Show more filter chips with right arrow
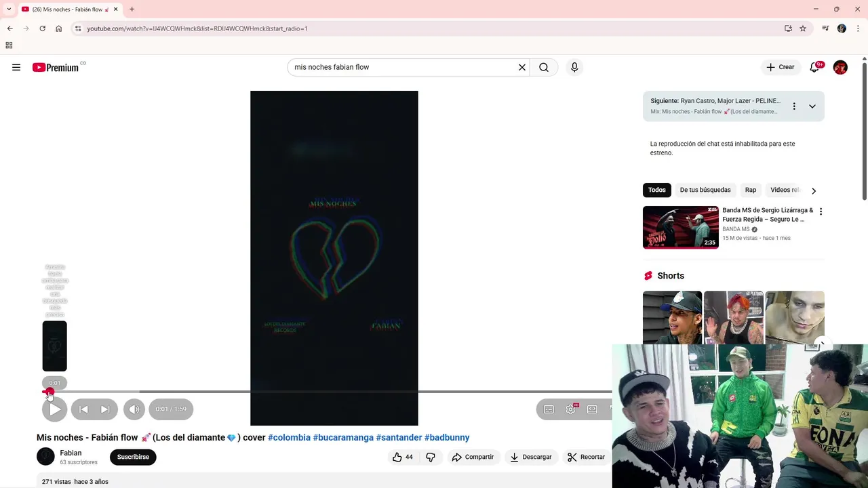868x488 pixels. pos(814,190)
